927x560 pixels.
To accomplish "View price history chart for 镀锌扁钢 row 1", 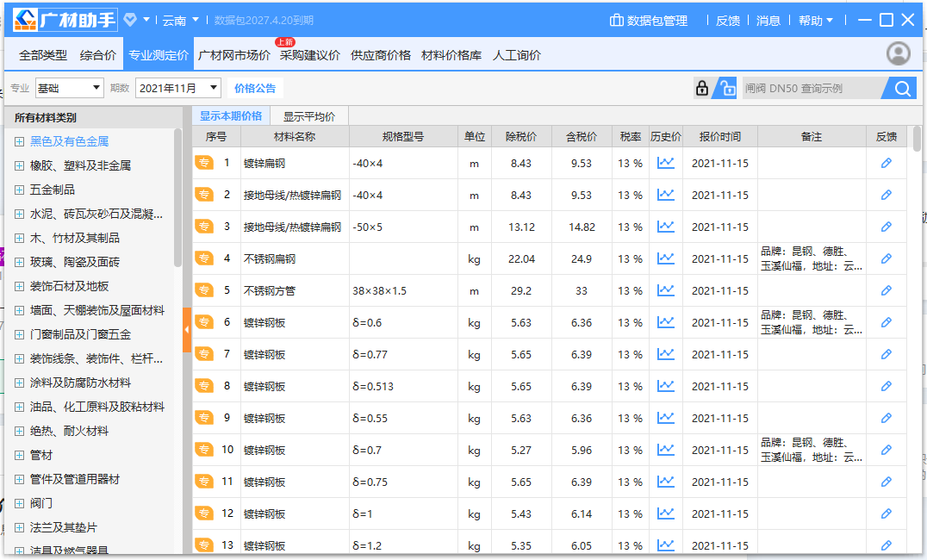I will (x=666, y=163).
